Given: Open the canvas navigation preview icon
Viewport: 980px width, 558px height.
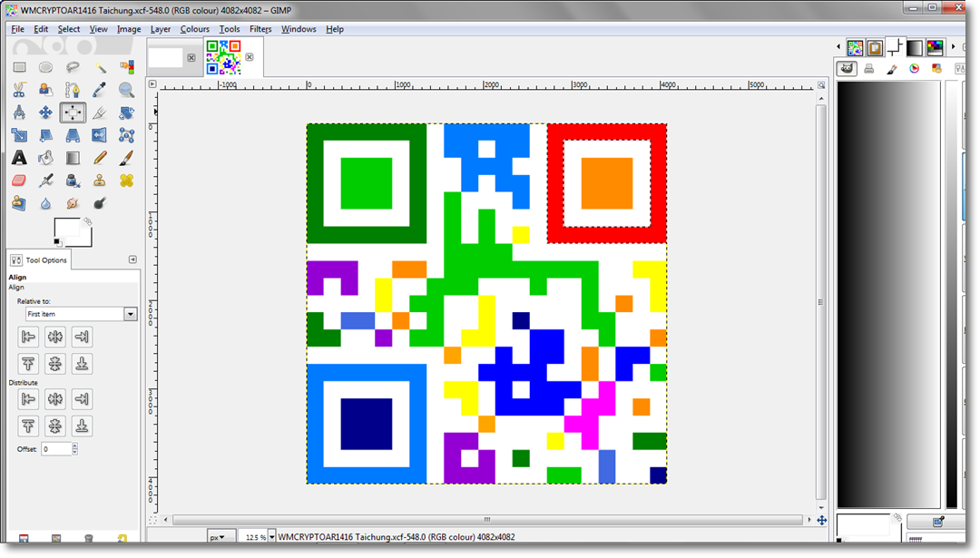Looking at the screenshot, I should tap(821, 520).
